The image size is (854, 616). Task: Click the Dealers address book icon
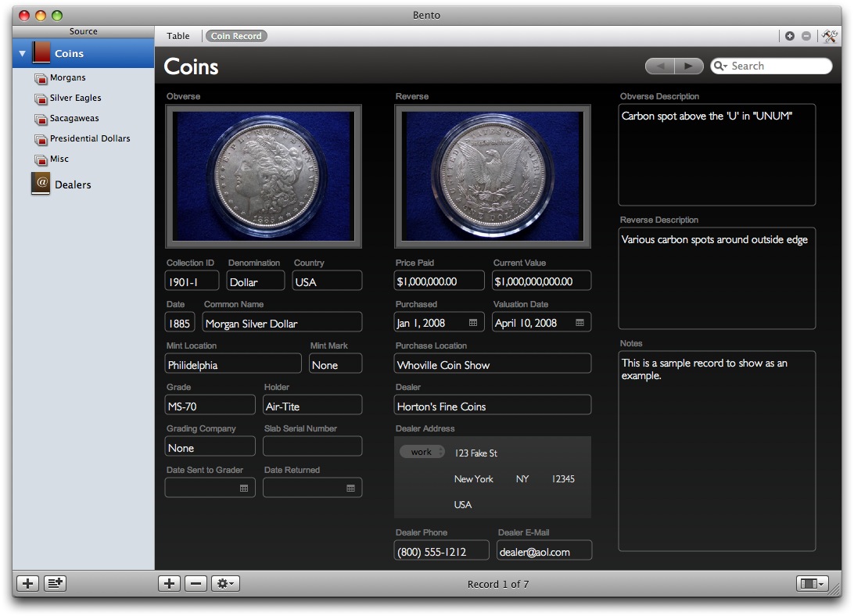click(x=41, y=184)
